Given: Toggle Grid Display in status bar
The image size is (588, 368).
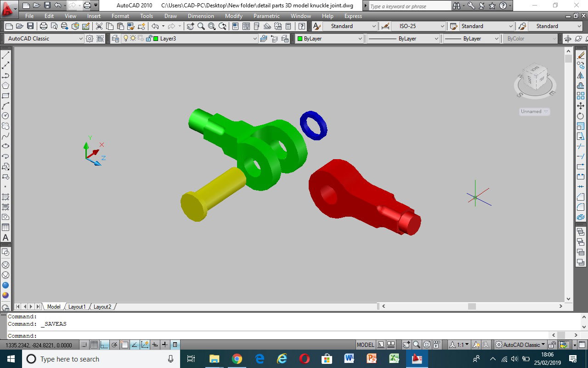Looking at the screenshot, I should tap(94, 345).
